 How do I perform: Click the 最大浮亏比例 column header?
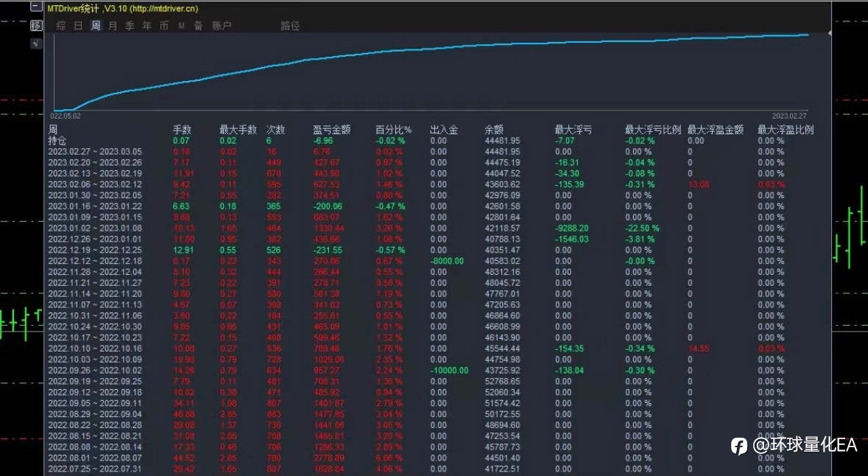click(653, 130)
